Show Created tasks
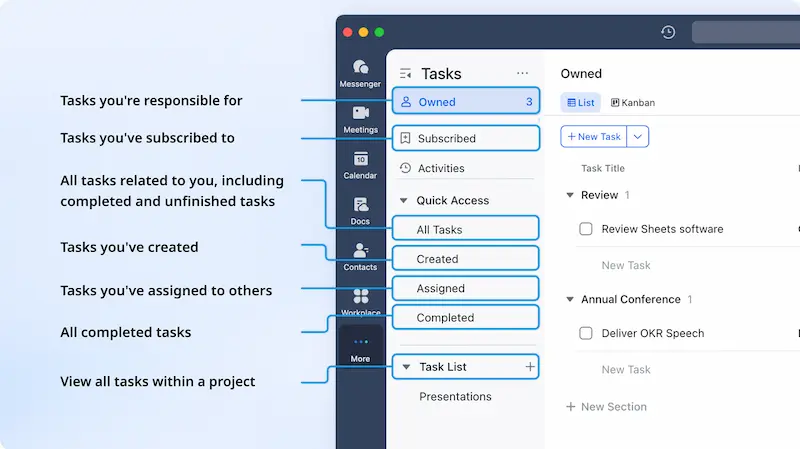 tap(466, 259)
